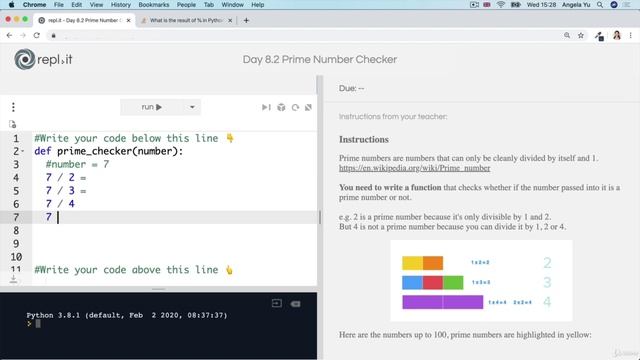
Task: Open the Chrome extensions icon
Action: pyautogui.click(x=599, y=36)
